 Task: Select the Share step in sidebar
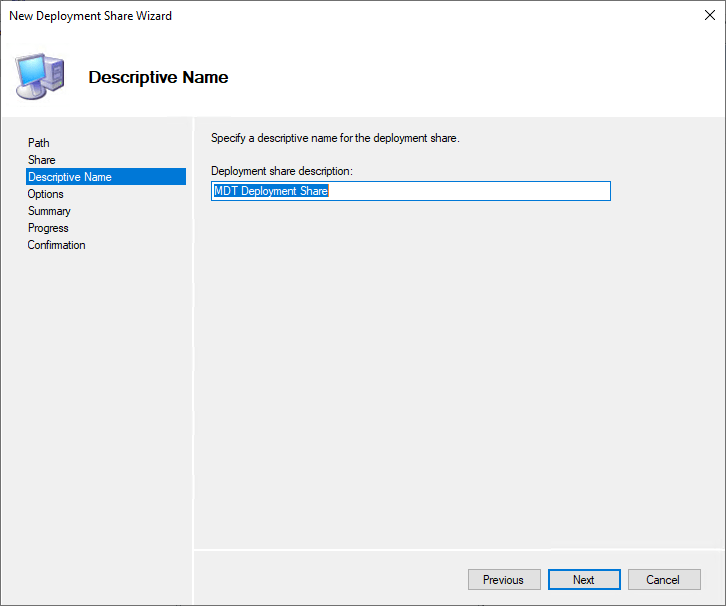(42, 160)
